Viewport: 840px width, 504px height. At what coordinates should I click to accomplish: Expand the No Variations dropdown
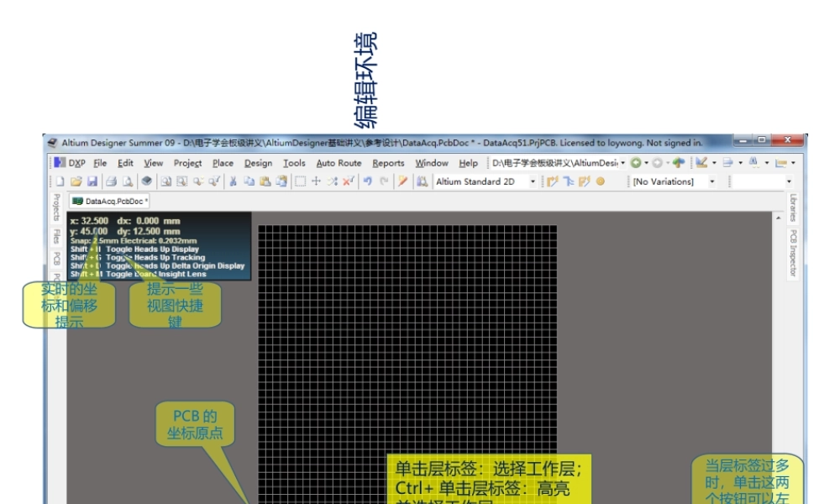coord(712,181)
